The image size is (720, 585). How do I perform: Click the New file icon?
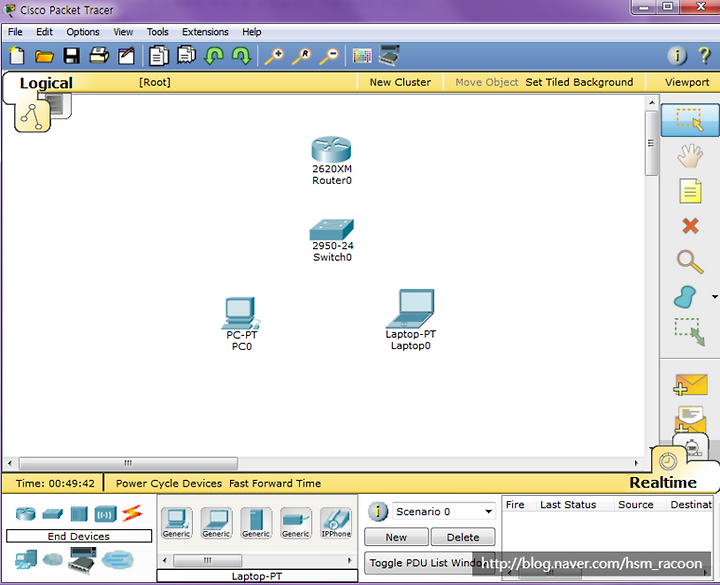[17, 56]
